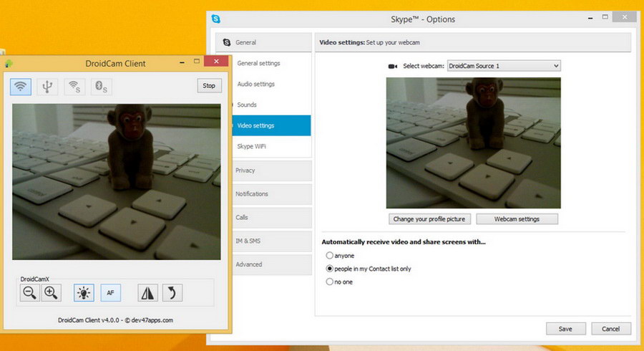Select USB connection mode icon
Viewport: 644px width, 351px height.
click(47, 87)
